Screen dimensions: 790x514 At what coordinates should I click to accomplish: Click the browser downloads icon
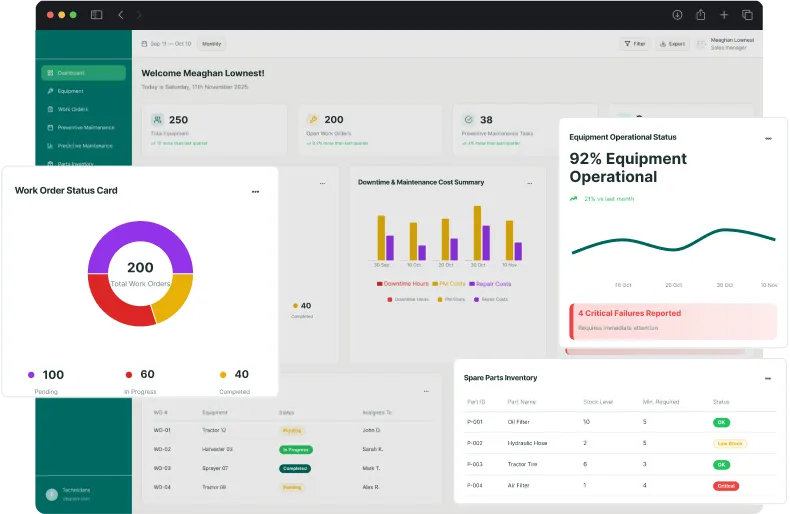click(x=677, y=15)
